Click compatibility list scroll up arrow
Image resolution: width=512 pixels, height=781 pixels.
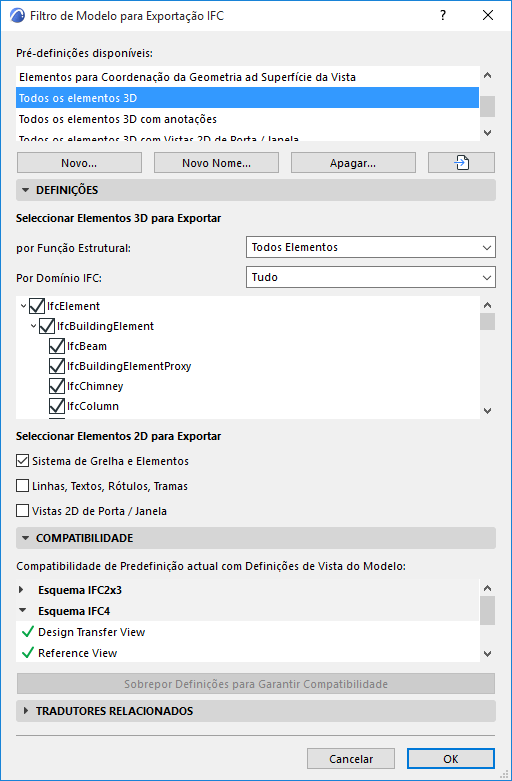point(488,588)
